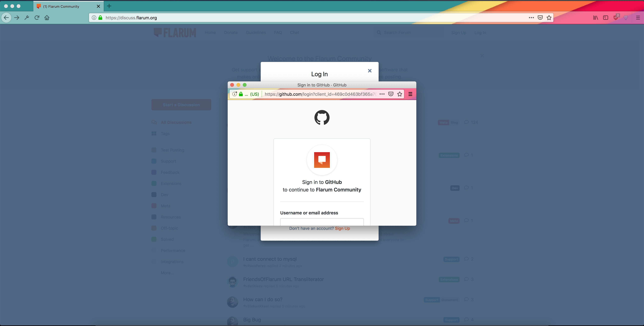Click the Tags icon in the sidebar

[x=154, y=133]
